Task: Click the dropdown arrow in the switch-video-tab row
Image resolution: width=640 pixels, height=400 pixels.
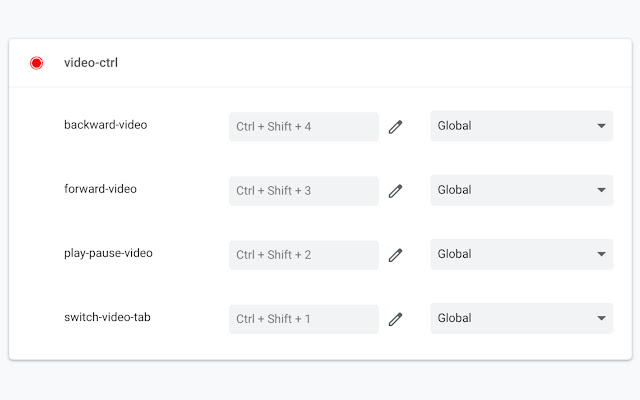Action: click(601, 318)
